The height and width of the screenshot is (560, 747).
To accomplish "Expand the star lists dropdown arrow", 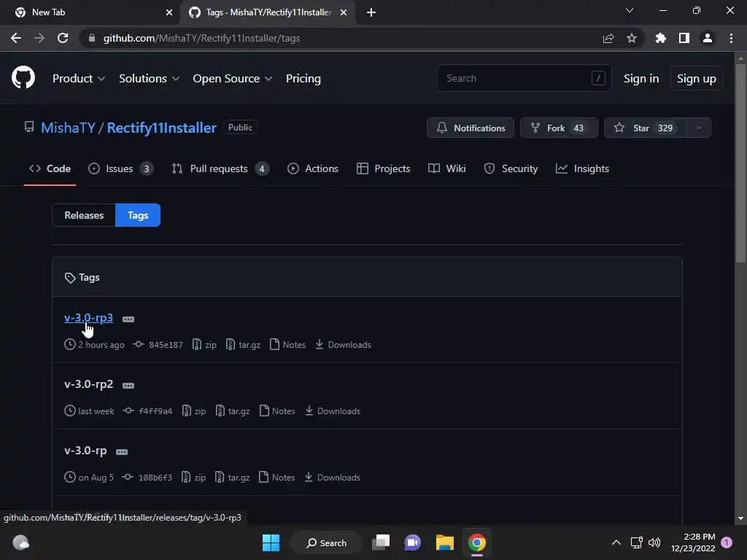I will tap(699, 128).
